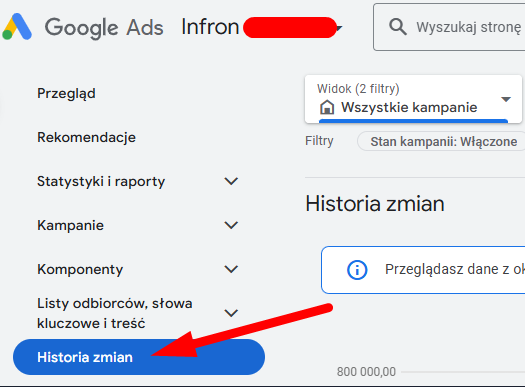
Task: Open Przegląd in the sidebar
Action: pos(66,93)
